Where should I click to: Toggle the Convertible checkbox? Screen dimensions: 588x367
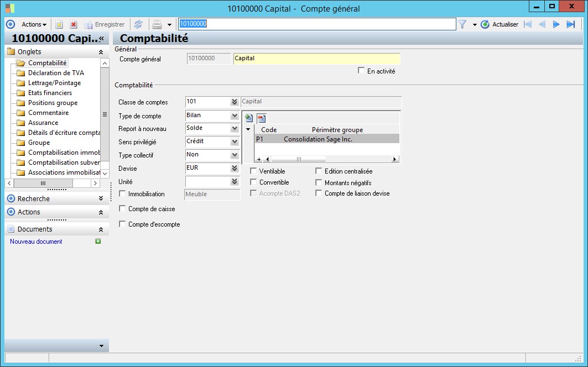pos(253,182)
